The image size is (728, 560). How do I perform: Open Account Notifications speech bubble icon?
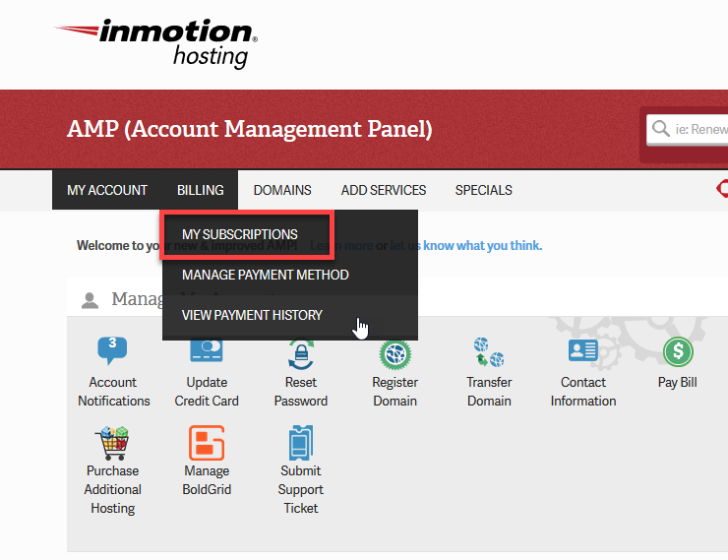pos(112,350)
